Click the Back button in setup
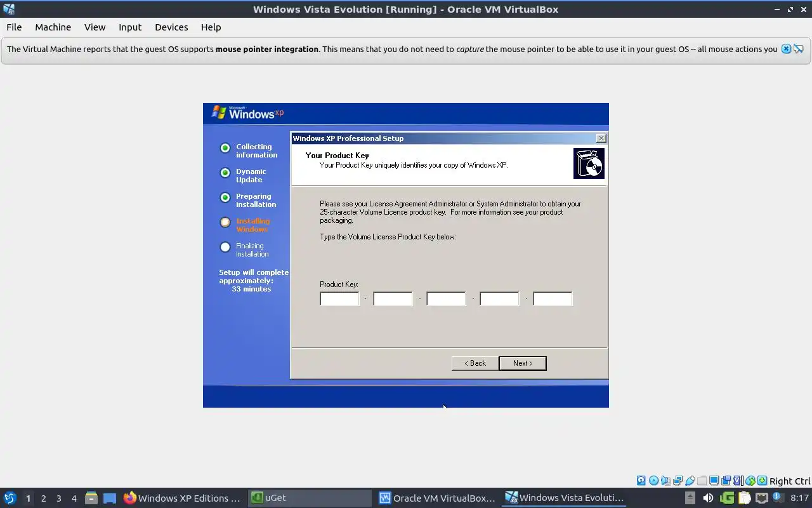 click(x=475, y=363)
